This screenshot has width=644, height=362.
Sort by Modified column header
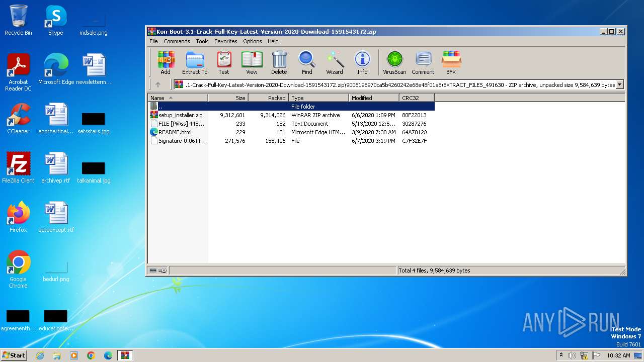[374, 98]
